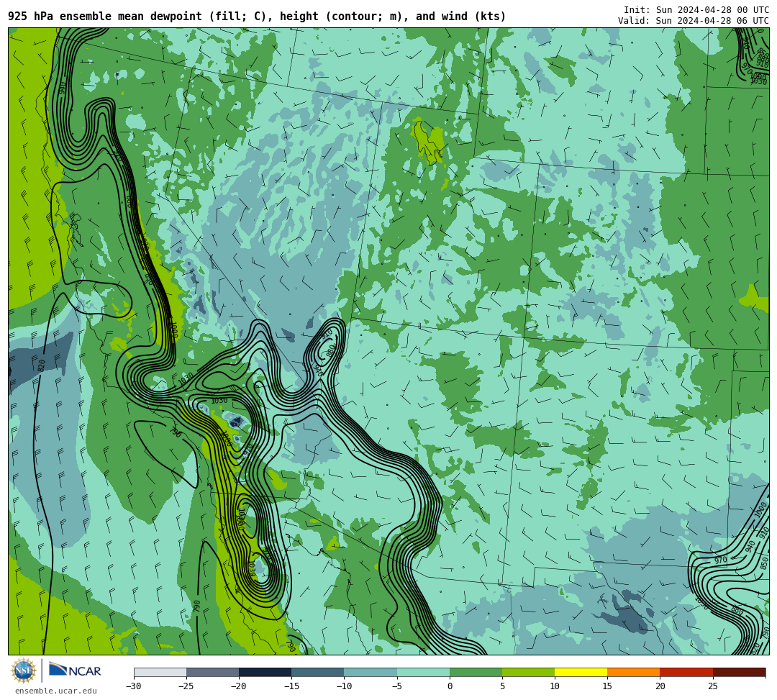Click the colorbar tick label -10
This screenshot has width=777, height=700.
pyautogui.click(x=344, y=686)
